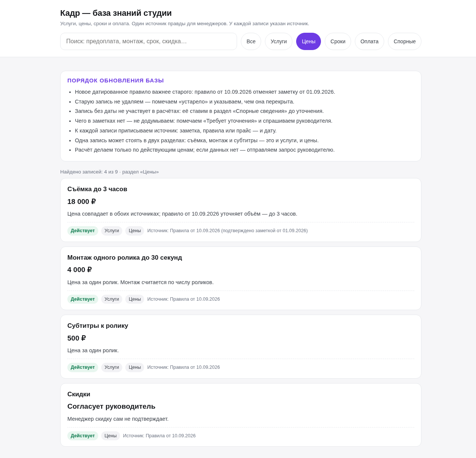Image resolution: width=476 pixels, height=458 pixels.
Task: Open the «Монтаж одного ролика до 30 секунд» card title
Action: (125, 257)
